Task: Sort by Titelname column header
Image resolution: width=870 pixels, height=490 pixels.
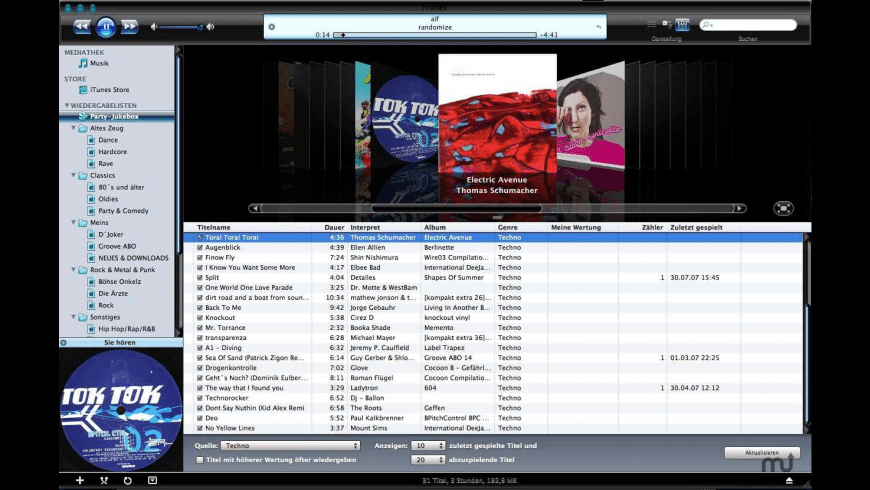Action: 214,228
